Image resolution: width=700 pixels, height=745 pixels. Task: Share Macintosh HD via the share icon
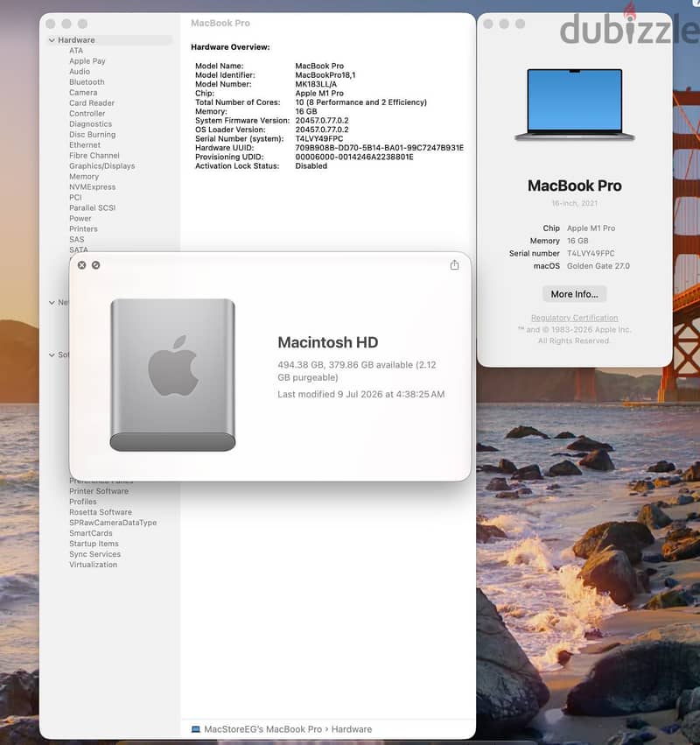[454, 265]
